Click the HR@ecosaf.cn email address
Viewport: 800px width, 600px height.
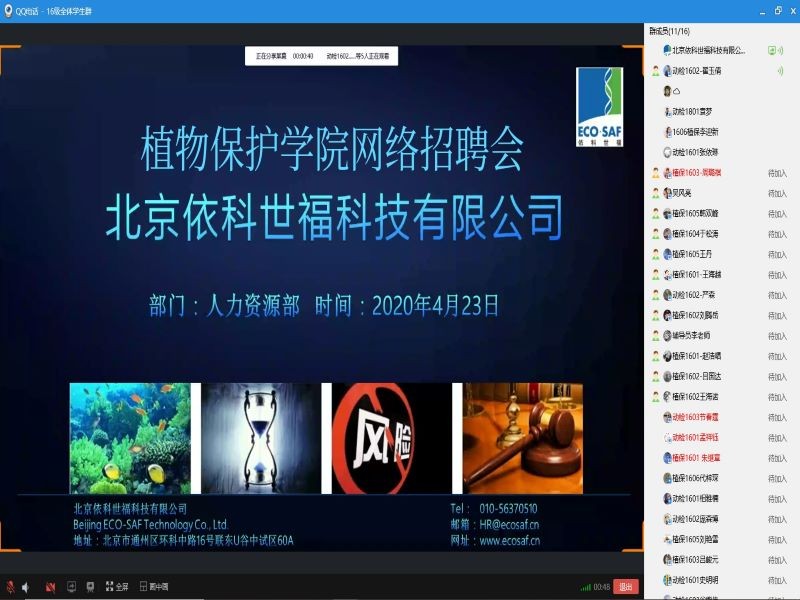pyautogui.click(x=509, y=524)
